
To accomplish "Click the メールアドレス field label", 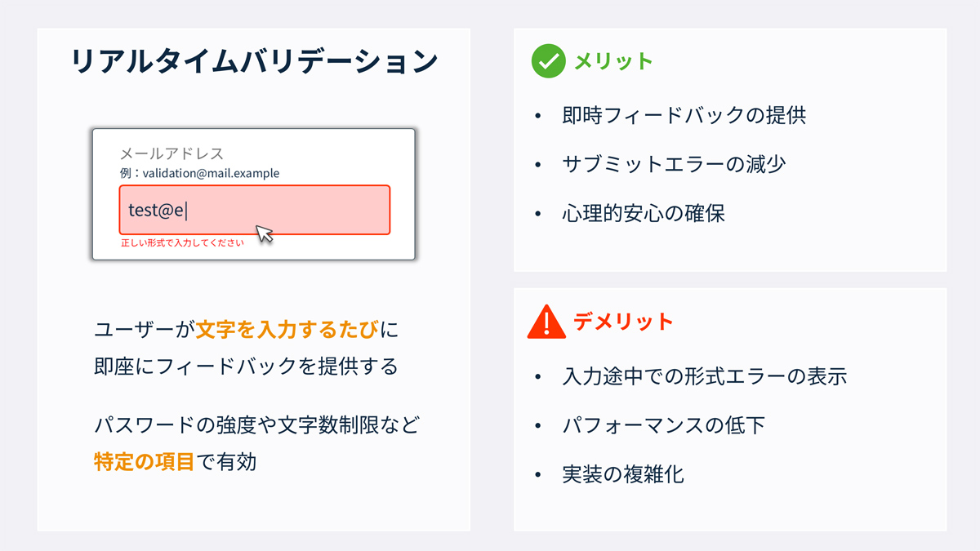I will pos(171,153).
